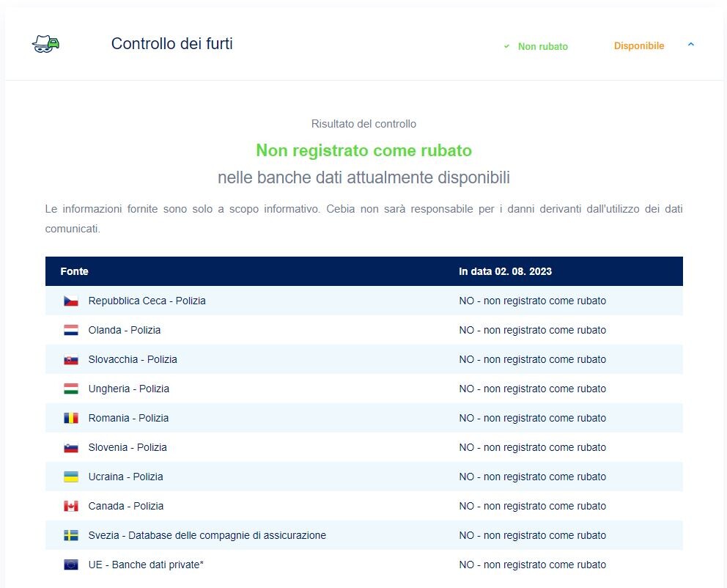Click the result cell for UE
This screenshot has height=588, width=727.
pos(532,565)
